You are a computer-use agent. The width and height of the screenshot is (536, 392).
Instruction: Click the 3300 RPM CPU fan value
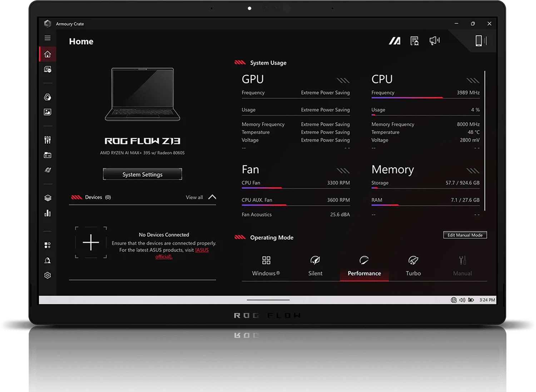(x=338, y=183)
